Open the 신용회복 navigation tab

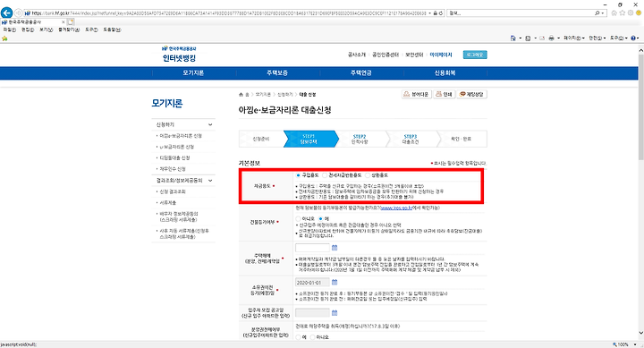point(445,73)
